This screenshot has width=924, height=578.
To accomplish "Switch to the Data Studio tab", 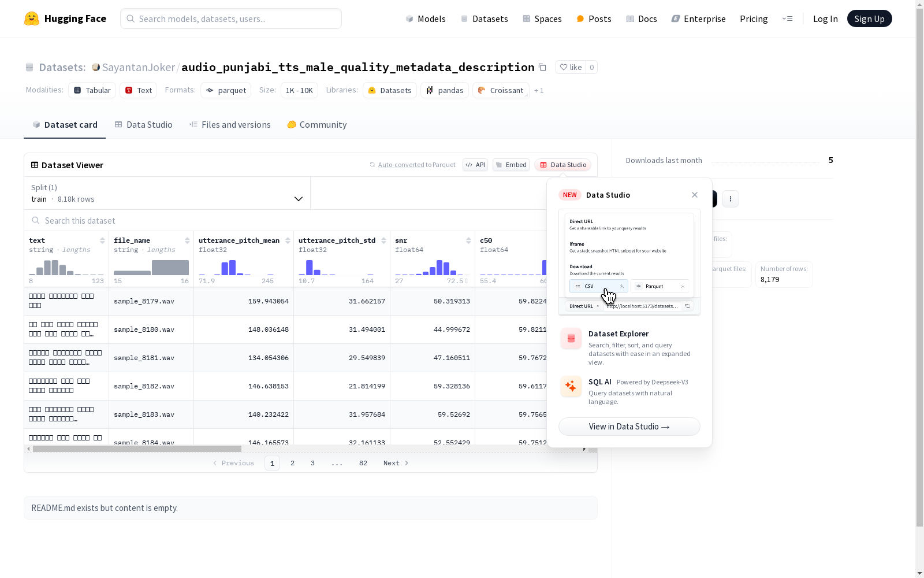I will tap(143, 125).
